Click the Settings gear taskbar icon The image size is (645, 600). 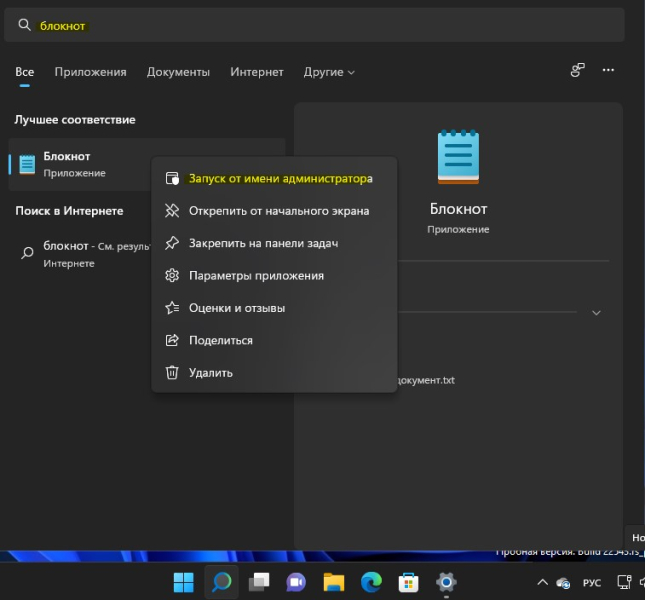pos(446,581)
